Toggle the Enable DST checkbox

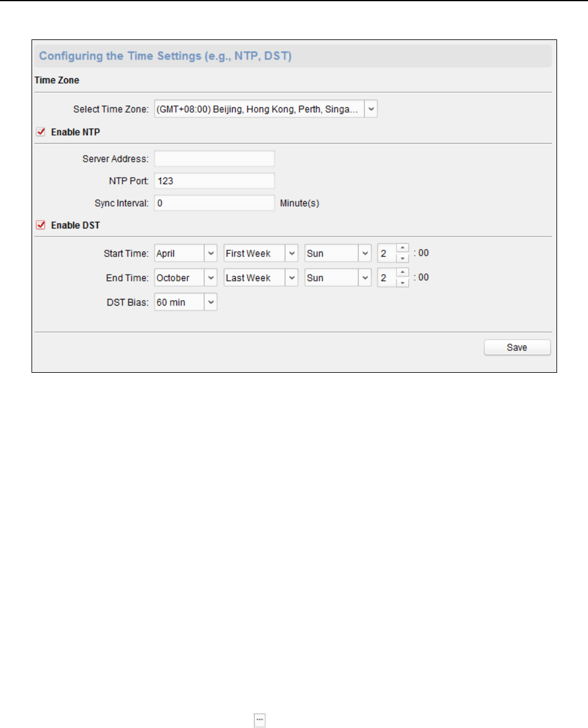click(41, 225)
